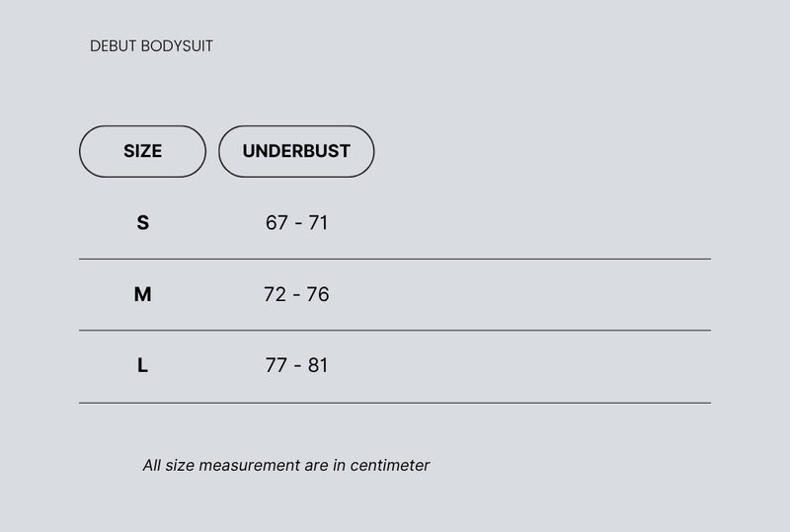Click the number 67 in the S row
The height and width of the screenshot is (532, 790).
pos(276,223)
